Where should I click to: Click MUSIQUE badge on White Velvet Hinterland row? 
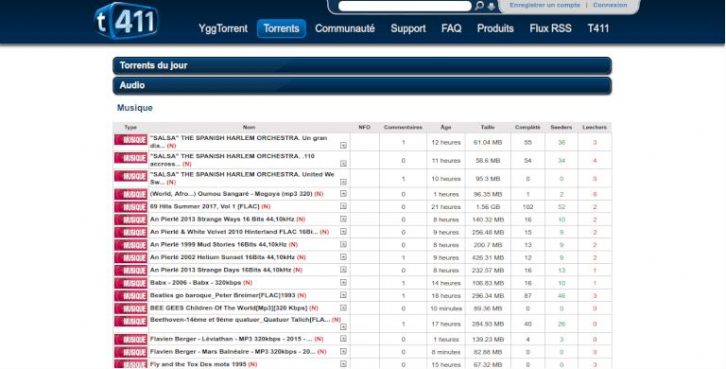click(131, 232)
